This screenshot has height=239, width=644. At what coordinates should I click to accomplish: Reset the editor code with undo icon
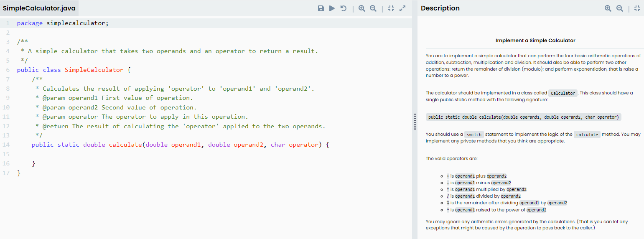click(344, 8)
